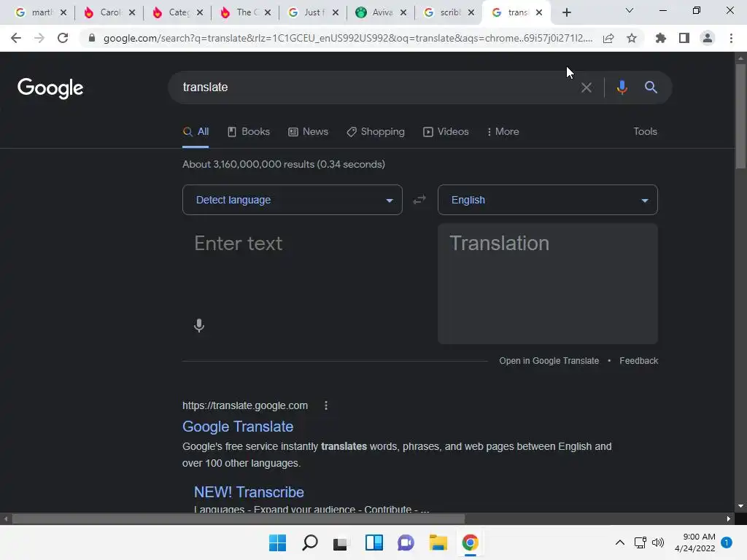This screenshot has height=560, width=747.
Task: Open Windows taskbar search
Action: [x=309, y=542]
